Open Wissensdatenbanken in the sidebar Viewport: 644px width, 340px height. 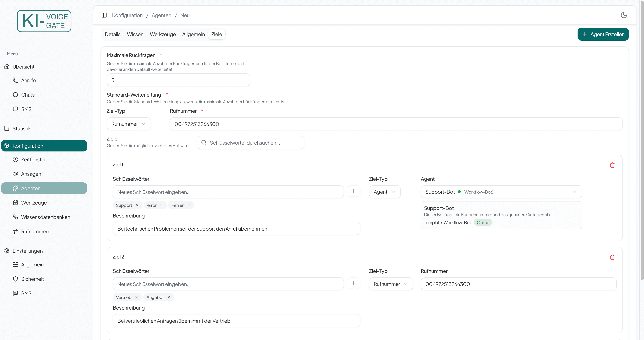(45, 217)
